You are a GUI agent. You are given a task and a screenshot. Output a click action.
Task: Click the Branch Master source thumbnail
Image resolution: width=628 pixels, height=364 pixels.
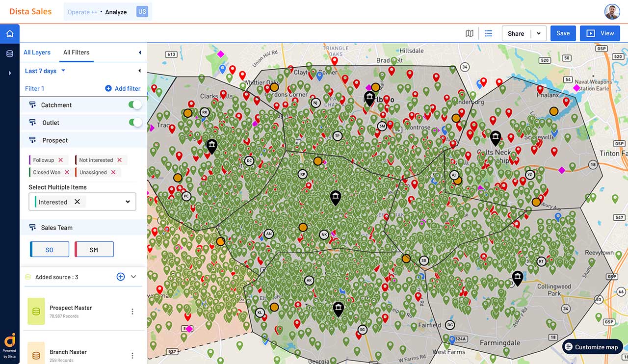(36, 353)
